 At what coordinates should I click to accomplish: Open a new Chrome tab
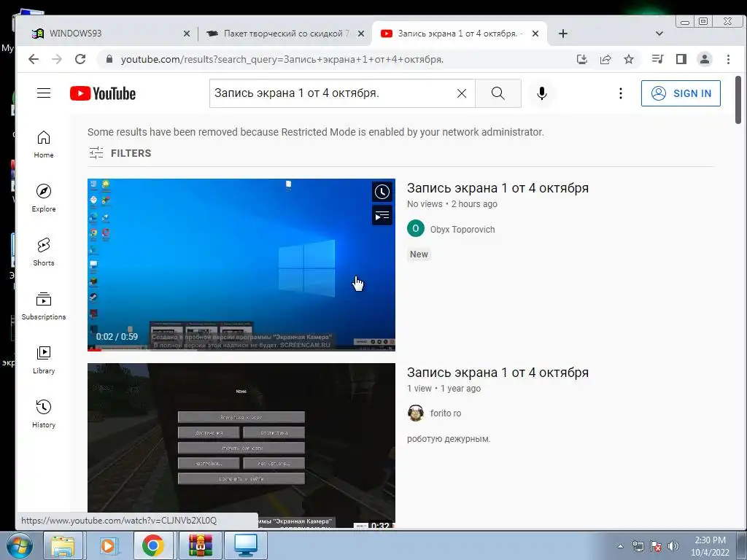click(x=562, y=34)
